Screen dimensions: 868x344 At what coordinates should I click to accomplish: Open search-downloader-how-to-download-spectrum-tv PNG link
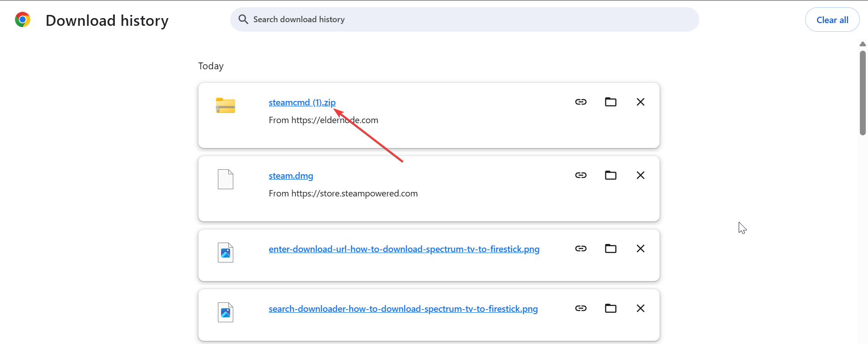[x=403, y=309]
